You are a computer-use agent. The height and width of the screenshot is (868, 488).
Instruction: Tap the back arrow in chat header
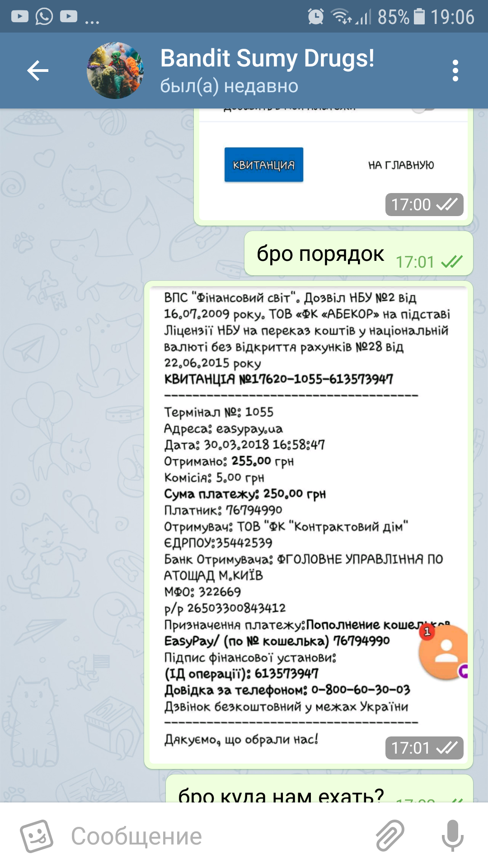click(x=38, y=71)
